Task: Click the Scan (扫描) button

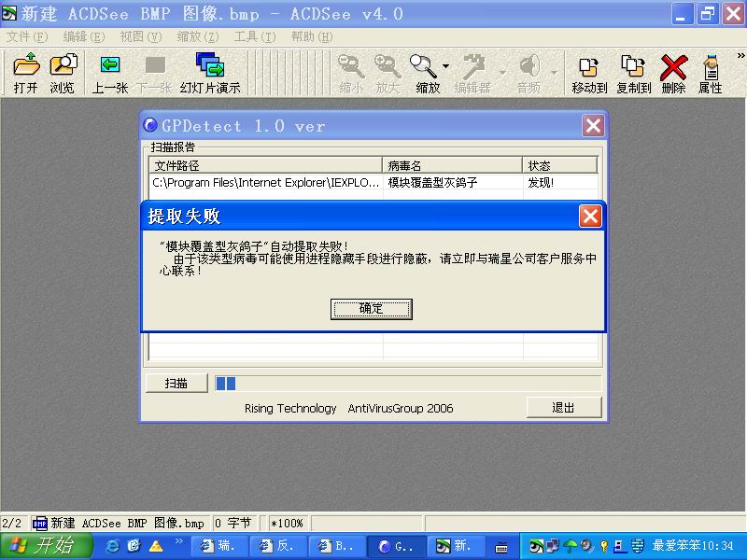Action: [x=176, y=383]
